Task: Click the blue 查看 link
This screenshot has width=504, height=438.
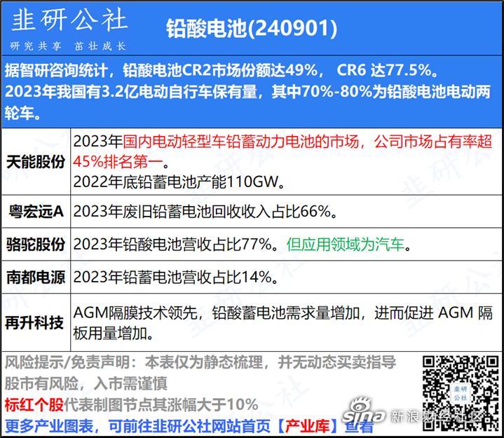Action: [x=359, y=426]
